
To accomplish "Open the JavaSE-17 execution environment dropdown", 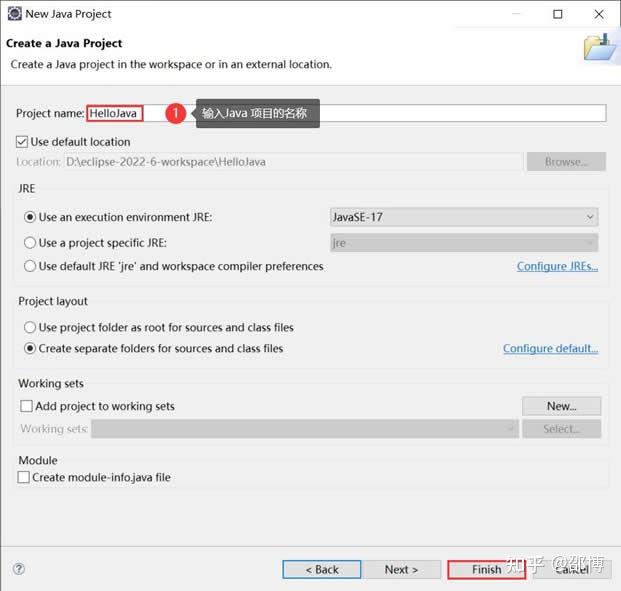I will point(464,217).
